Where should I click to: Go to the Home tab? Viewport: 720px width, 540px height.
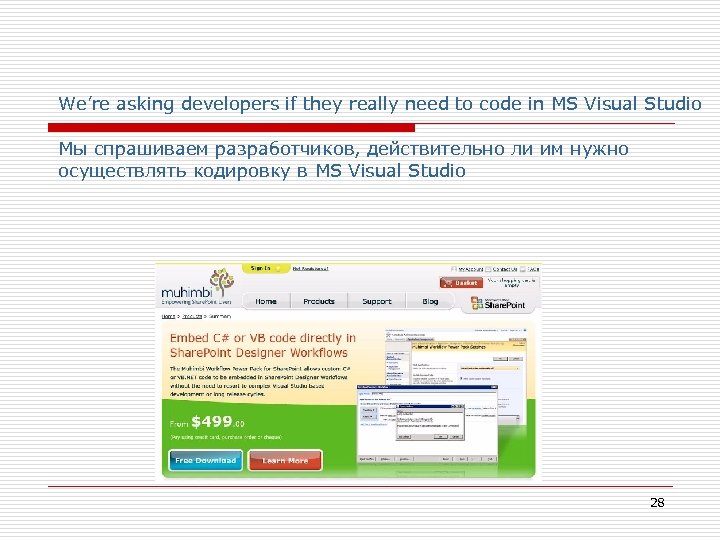tap(266, 301)
